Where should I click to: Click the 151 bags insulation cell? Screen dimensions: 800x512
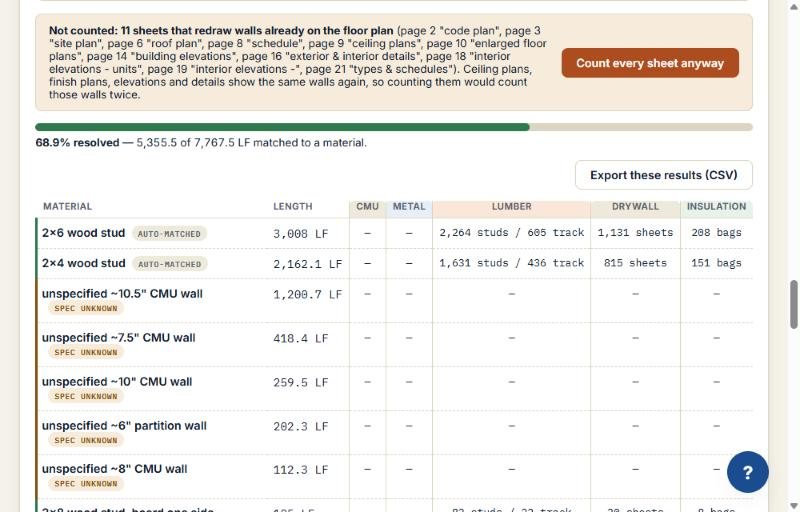716,263
